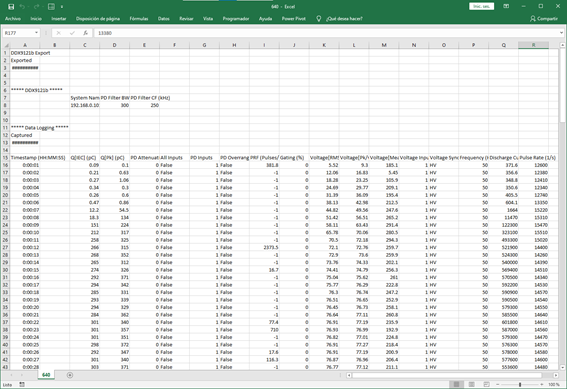567x389 pixels.
Task: Open the Archivo tab
Action: pyautogui.click(x=13, y=18)
